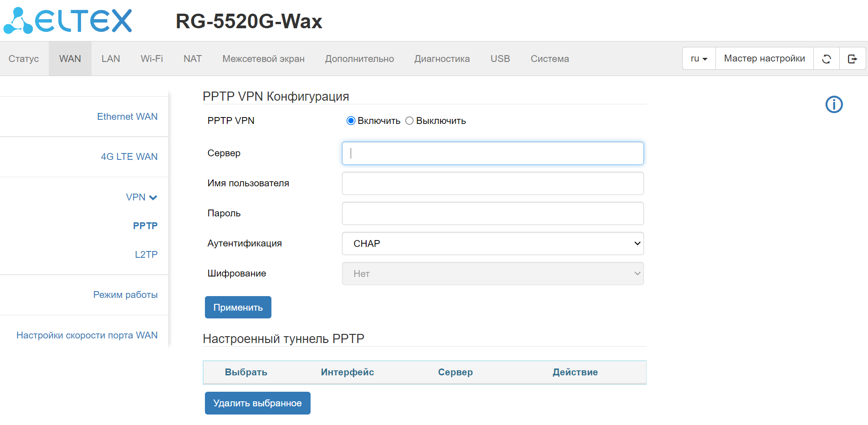
Task: Open the L2TP sidebar link
Action: coord(146,255)
